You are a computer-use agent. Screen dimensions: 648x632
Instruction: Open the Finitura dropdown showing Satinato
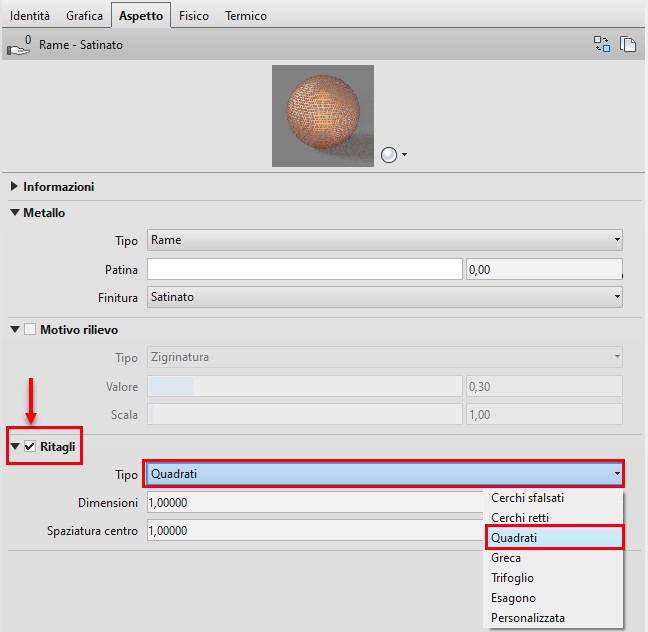coord(384,297)
